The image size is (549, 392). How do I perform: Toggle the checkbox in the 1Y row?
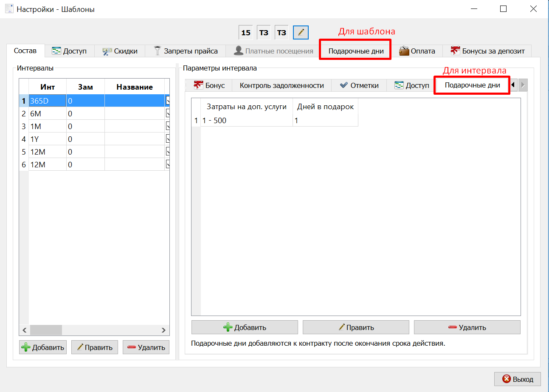pyautogui.click(x=168, y=139)
